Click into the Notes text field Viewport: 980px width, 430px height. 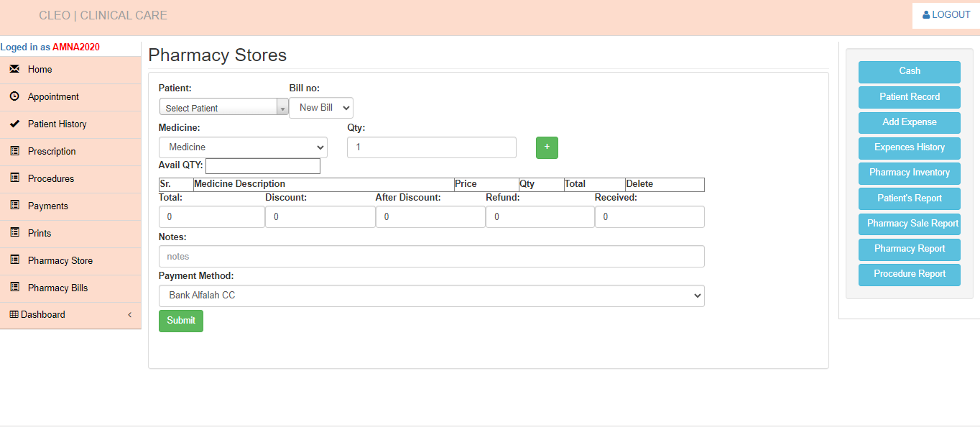click(x=431, y=257)
